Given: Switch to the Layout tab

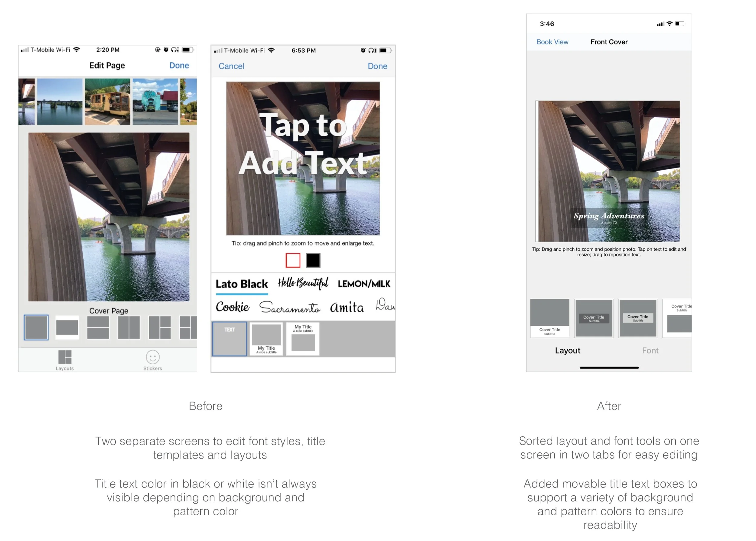Looking at the screenshot, I should [567, 350].
